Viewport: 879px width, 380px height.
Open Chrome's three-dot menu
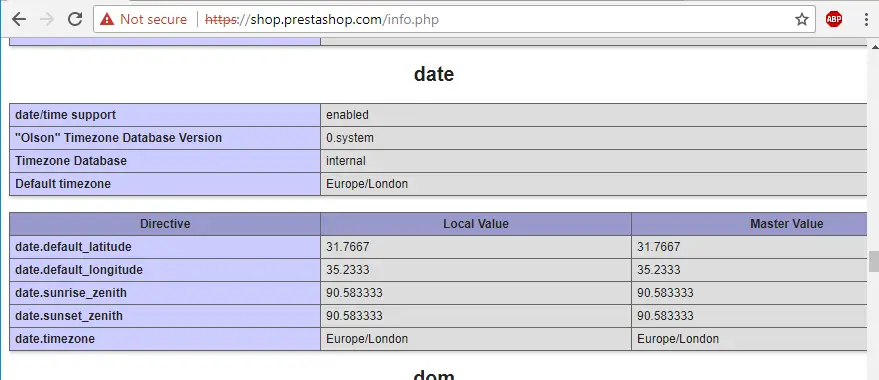[x=867, y=20]
